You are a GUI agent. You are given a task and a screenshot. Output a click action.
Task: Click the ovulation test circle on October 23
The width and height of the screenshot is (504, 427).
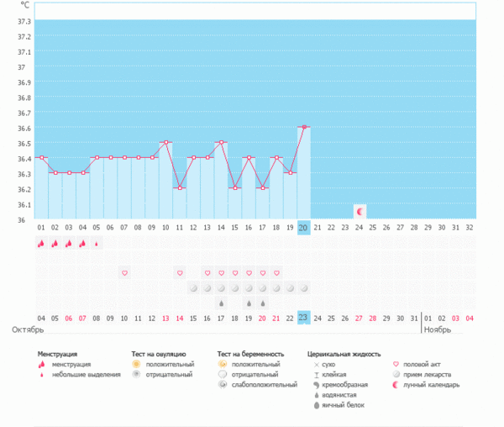(304, 287)
